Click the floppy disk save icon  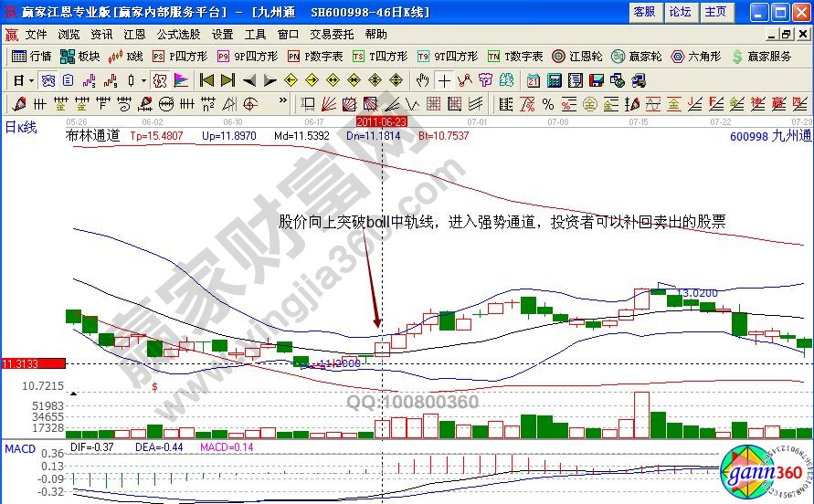597,80
